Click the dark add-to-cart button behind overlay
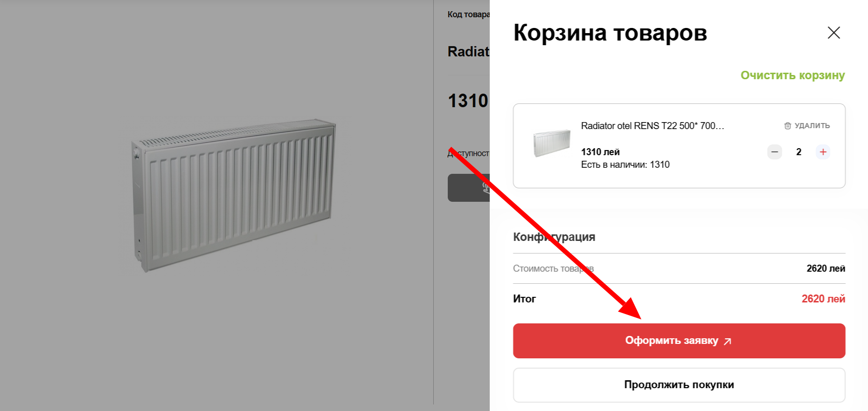This screenshot has height=411, width=868. pyautogui.click(x=469, y=188)
